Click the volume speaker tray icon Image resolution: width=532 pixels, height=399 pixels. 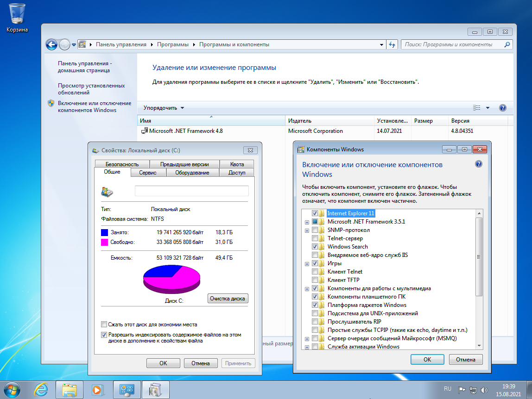tap(484, 390)
